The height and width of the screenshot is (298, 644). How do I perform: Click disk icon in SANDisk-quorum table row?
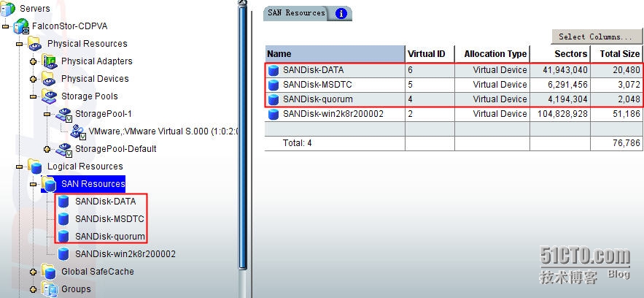[273, 99]
